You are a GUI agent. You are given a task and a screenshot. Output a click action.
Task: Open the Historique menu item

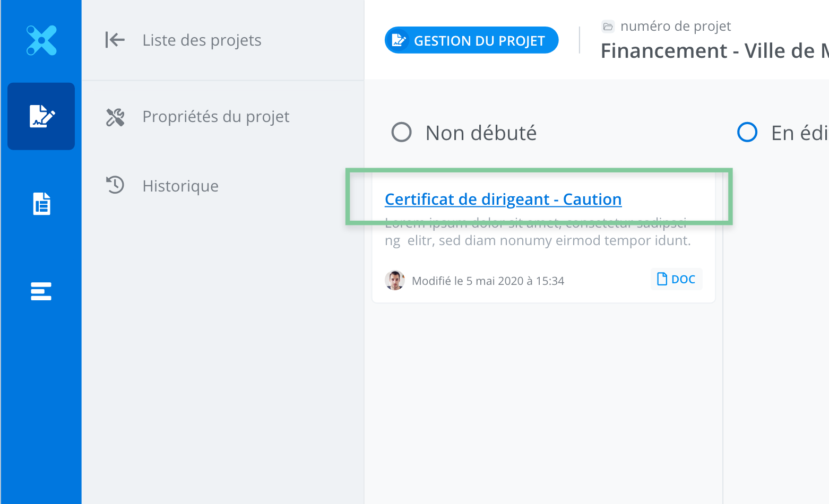pyautogui.click(x=180, y=186)
